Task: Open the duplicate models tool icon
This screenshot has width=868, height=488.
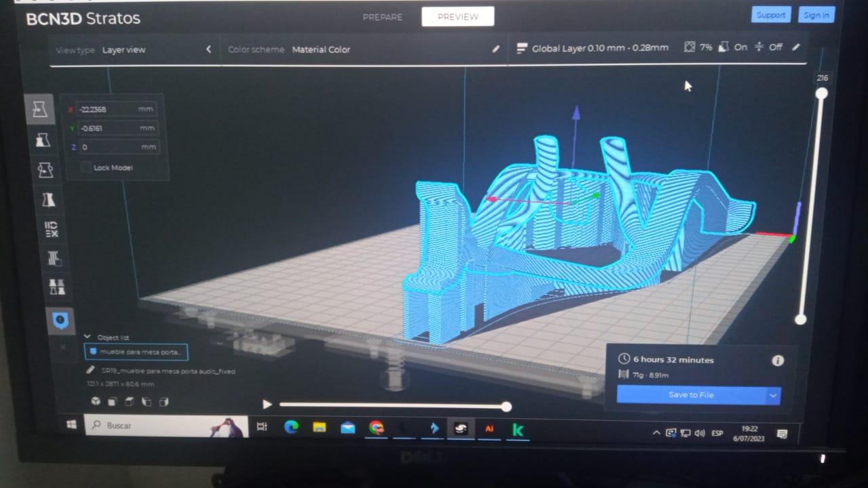Action: (x=57, y=287)
